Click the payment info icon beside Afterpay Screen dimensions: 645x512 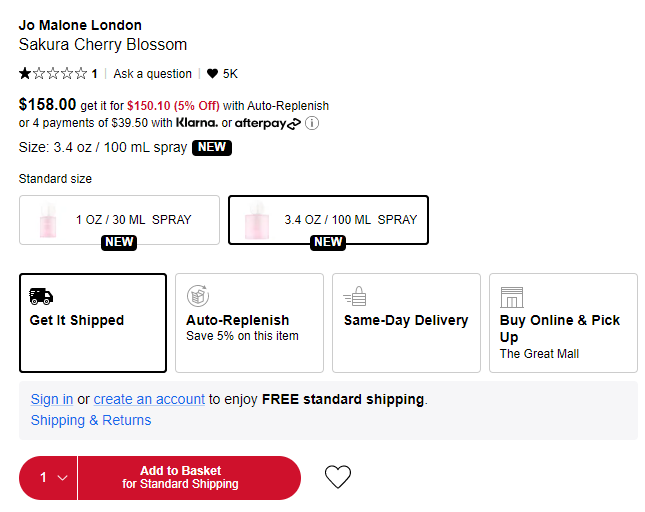(312, 123)
